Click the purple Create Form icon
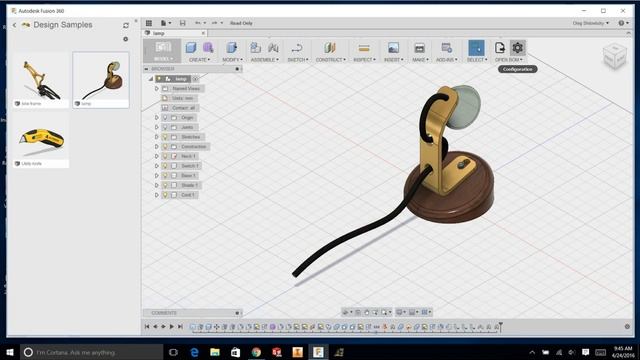Viewport: 640px width, 360px height. pos(208,48)
